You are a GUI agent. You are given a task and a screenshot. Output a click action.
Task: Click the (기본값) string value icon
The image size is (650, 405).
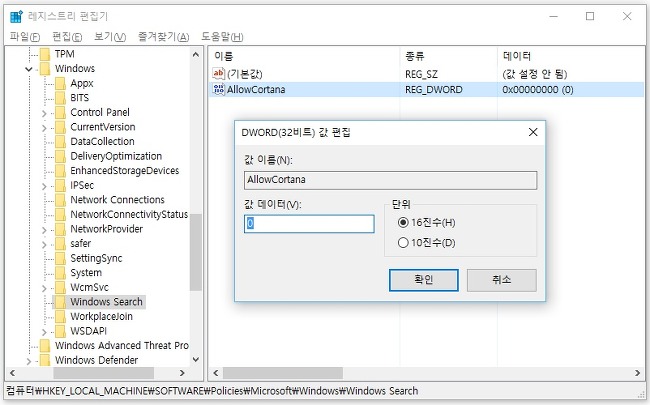[x=218, y=74]
